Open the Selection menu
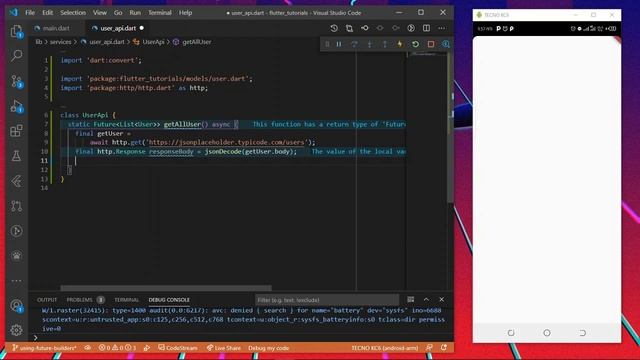This screenshot has height=360, width=640. 73,13
